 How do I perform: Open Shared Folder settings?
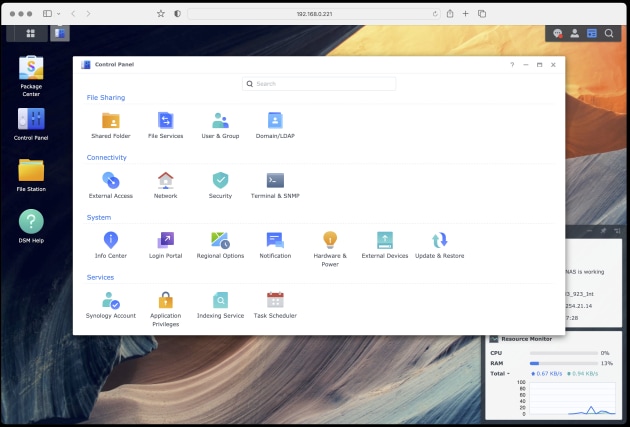point(110,126)
